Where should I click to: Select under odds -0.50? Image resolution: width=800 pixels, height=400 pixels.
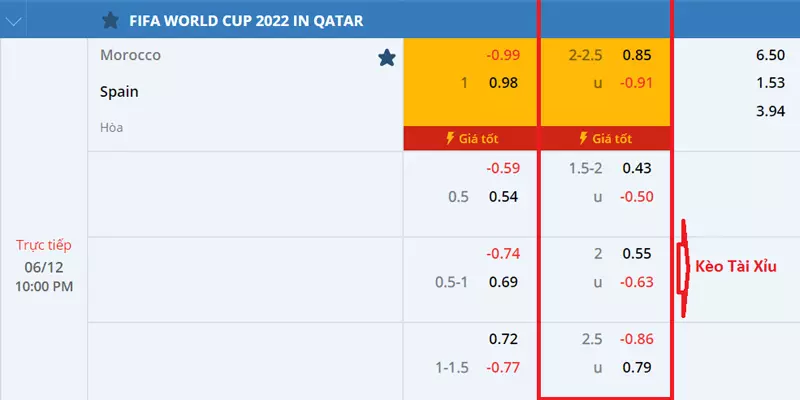(636, 197)
